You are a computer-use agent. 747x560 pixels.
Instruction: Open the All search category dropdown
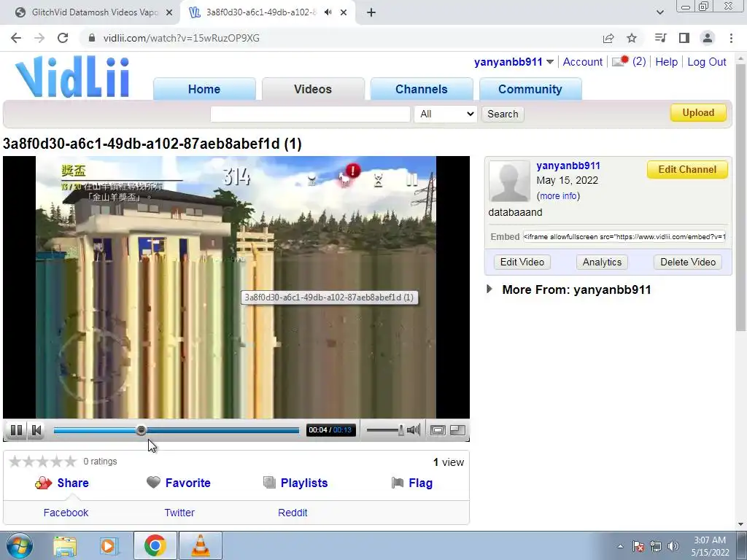[x=446, y=114]
